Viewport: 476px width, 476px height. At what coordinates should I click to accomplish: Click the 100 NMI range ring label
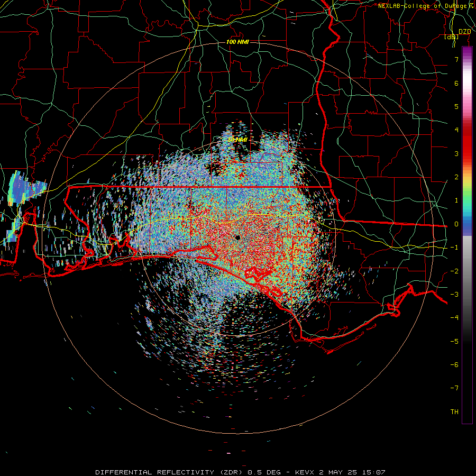coord(237,42)
